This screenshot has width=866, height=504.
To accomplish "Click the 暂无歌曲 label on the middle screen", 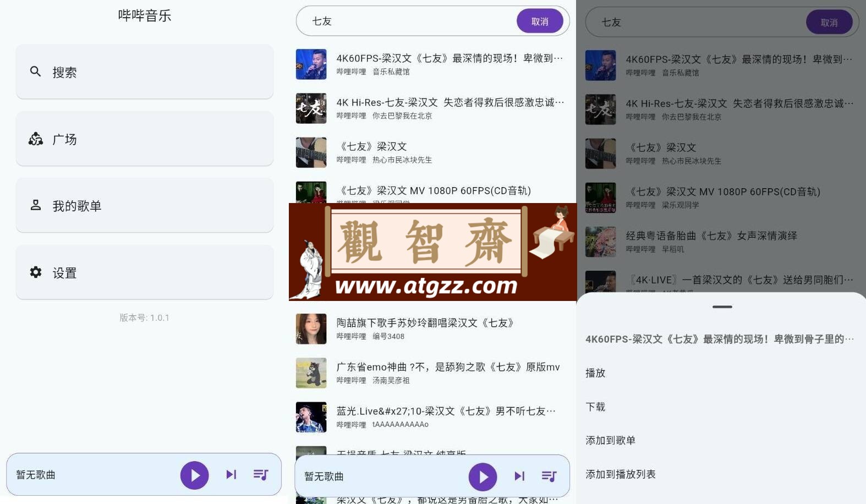I will tap(324, 476).
